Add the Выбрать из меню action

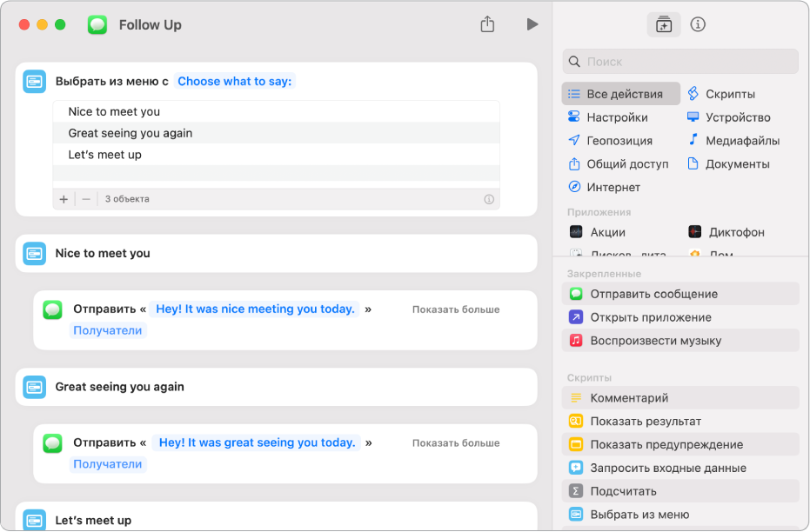tap(679, 514)
